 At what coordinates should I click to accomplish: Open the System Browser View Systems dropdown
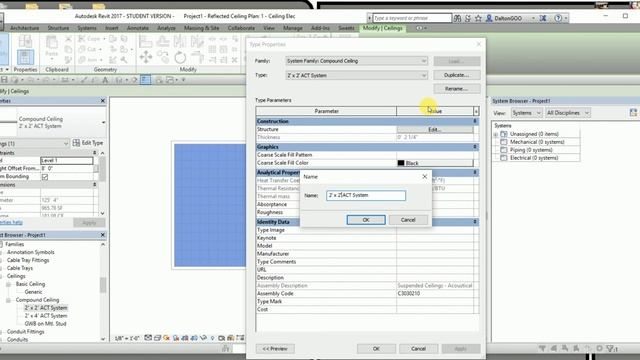click(x=527, y=113)
